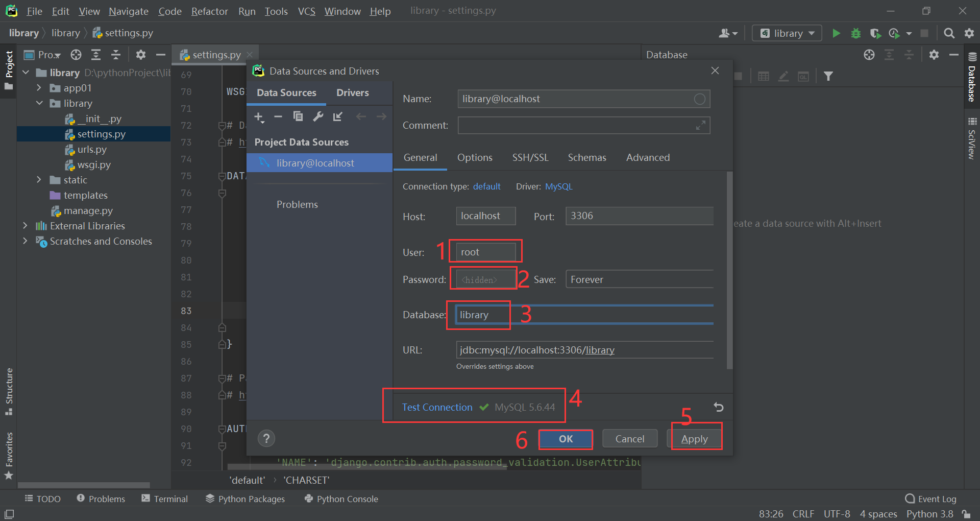The image size is (980, 521).
Task: Open Project panel options gear
Action: [141, 55]
